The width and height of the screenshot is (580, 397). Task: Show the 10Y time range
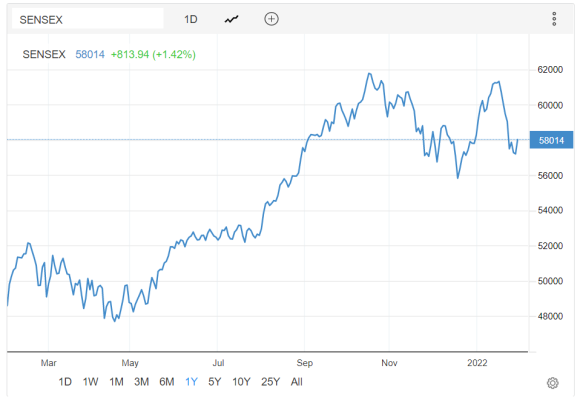coord(241,382)
